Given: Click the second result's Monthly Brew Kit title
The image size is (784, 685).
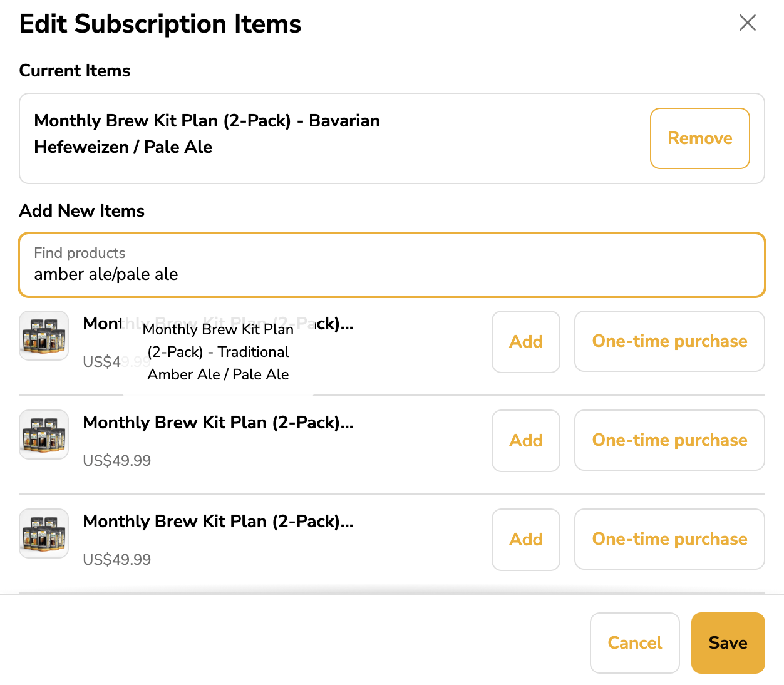Looking at the screenshot, I should (218, 423).
